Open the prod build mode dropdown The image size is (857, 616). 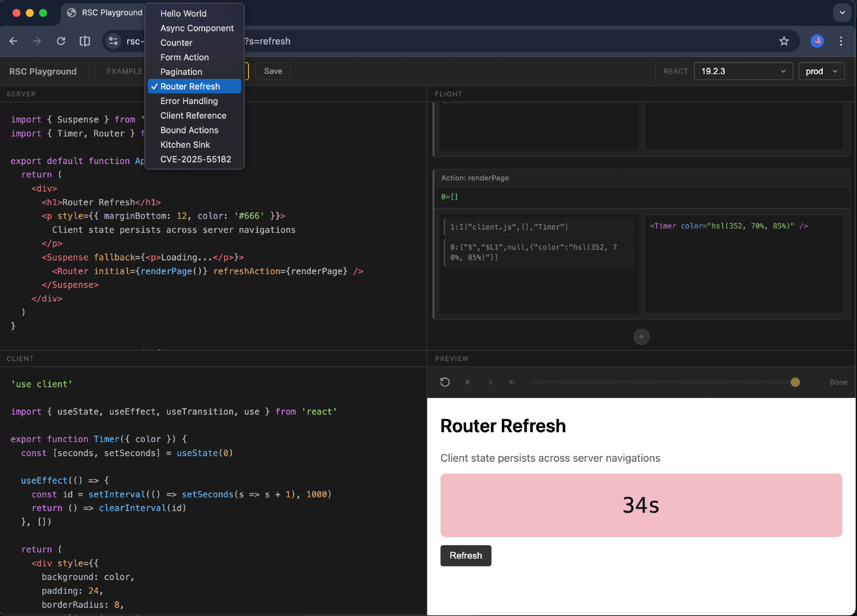click(821, 71)
